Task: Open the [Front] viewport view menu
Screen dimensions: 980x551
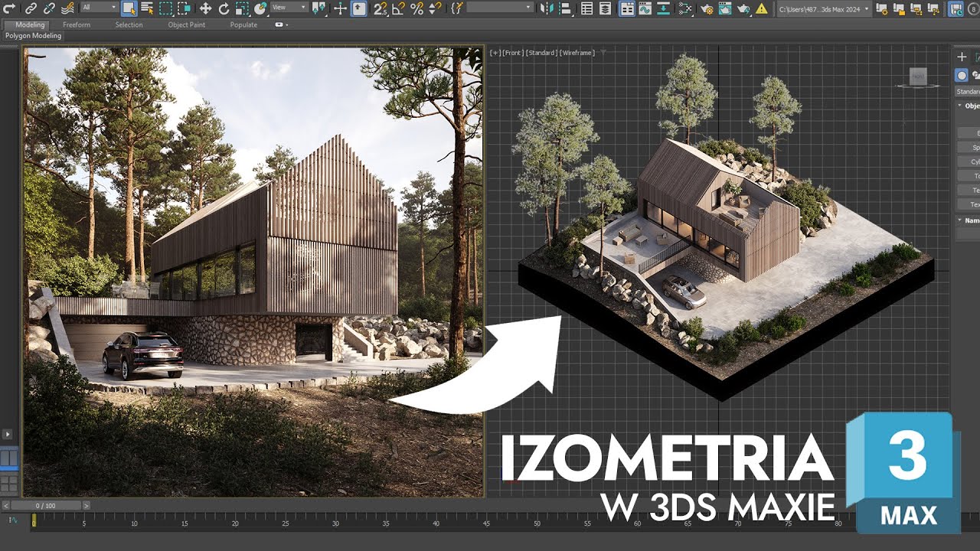Action: pyautogui.click(x=513, y=53)
